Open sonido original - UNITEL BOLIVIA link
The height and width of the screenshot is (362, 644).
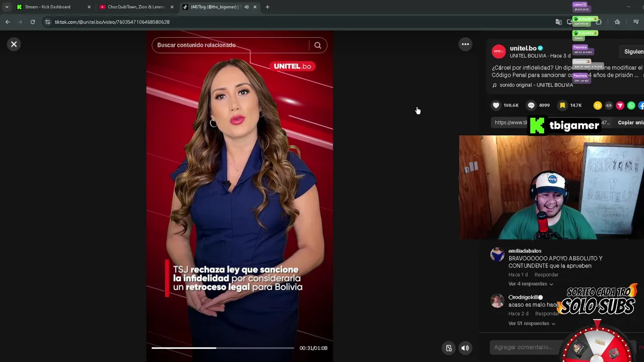pos(536,85)
